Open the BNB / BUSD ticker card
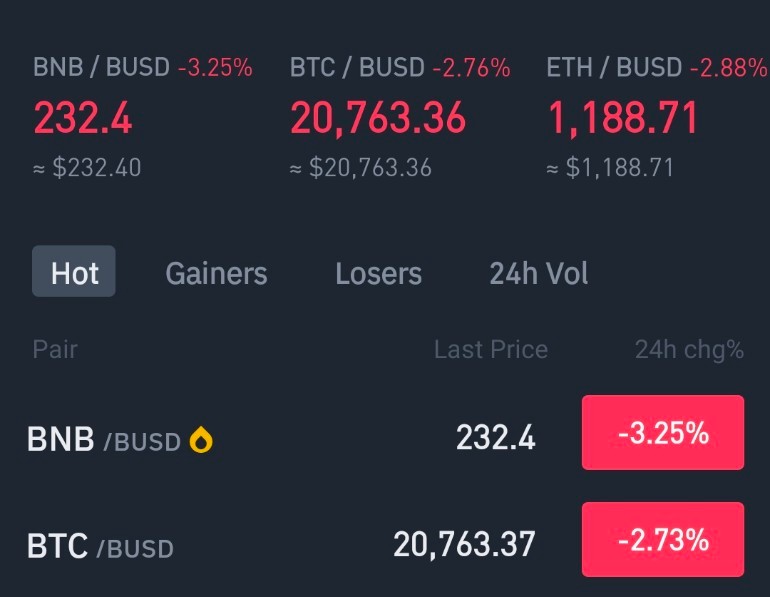This screenshot has width=770, height=597. coord(142,117)
